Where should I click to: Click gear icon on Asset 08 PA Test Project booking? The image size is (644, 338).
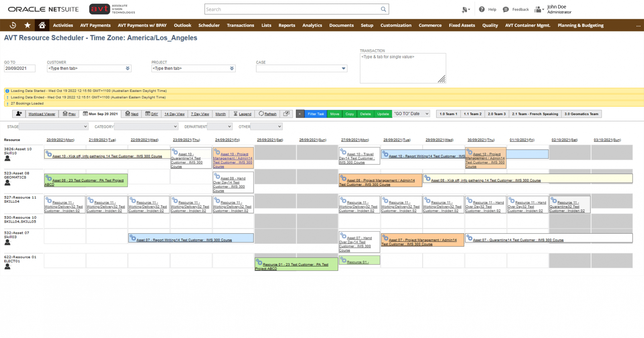[x=49, y=178]
